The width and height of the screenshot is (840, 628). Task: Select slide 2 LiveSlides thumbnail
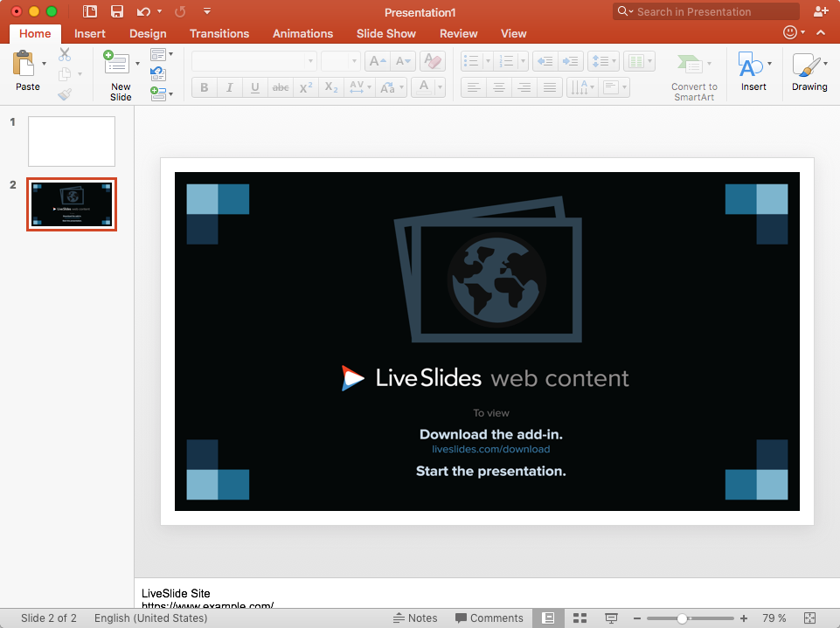click(72, 204)
